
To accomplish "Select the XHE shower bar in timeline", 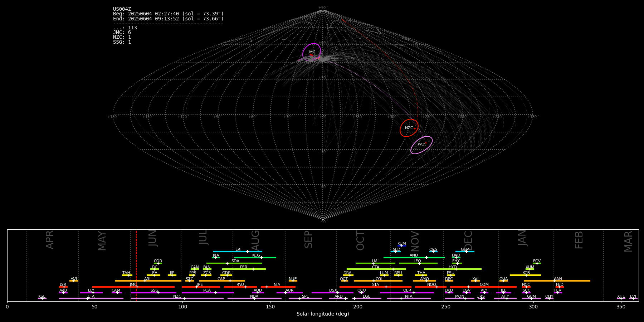I will point(621,298).
